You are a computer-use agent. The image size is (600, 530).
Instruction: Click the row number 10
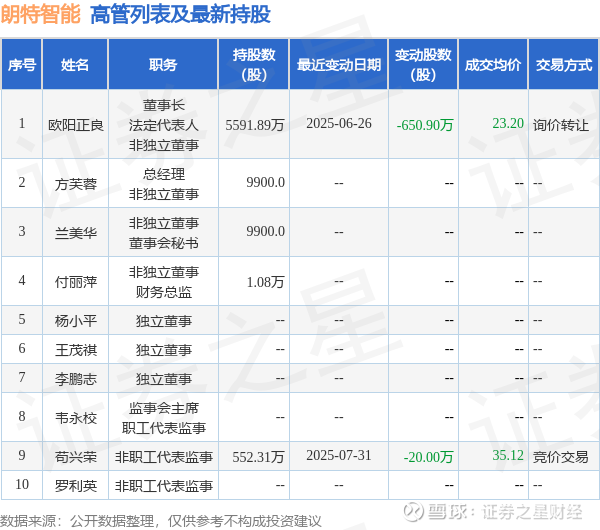pos(22,484)
